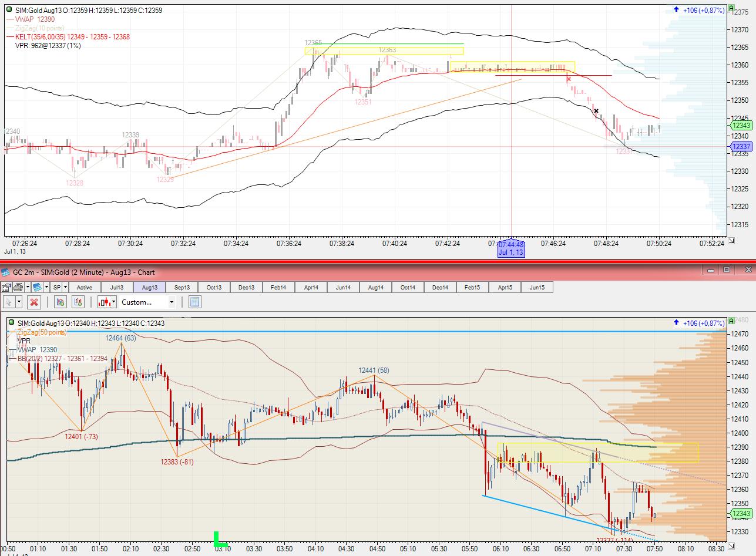Click the green 12343 price tag on the top chart

(x=742, y=125)
